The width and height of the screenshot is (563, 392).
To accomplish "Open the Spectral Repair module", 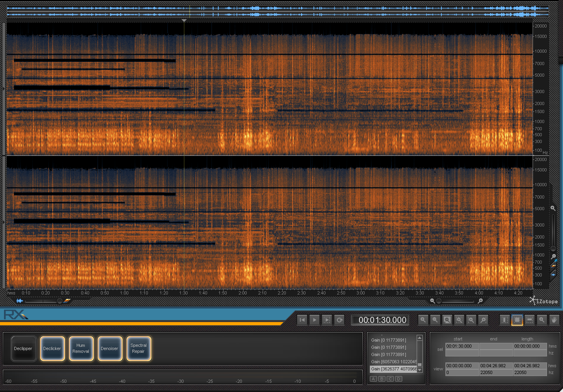I will coord(138,348).
